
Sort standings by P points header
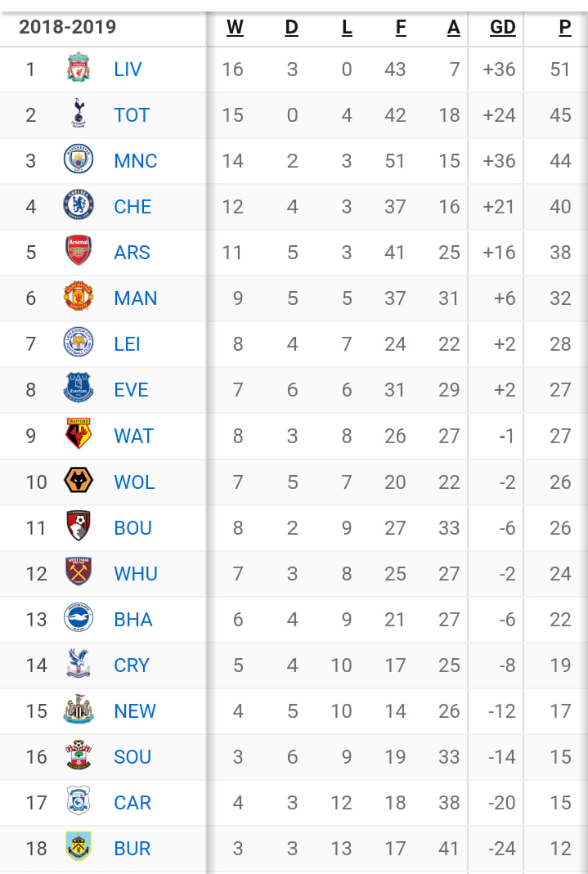coord(564,27)
